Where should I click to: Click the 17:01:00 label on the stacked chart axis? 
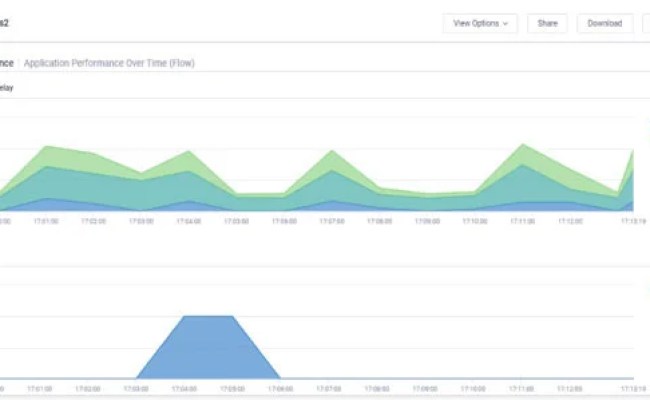(46, 221)
